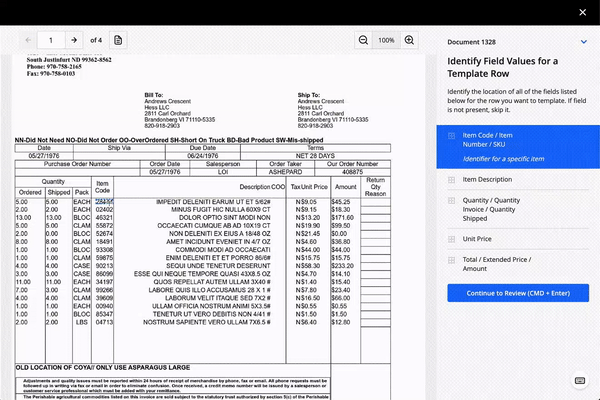Image resolution: width=600 pixels, height=400 pixels.
Task: Click amount $45.25
Action: coord(341,202)
